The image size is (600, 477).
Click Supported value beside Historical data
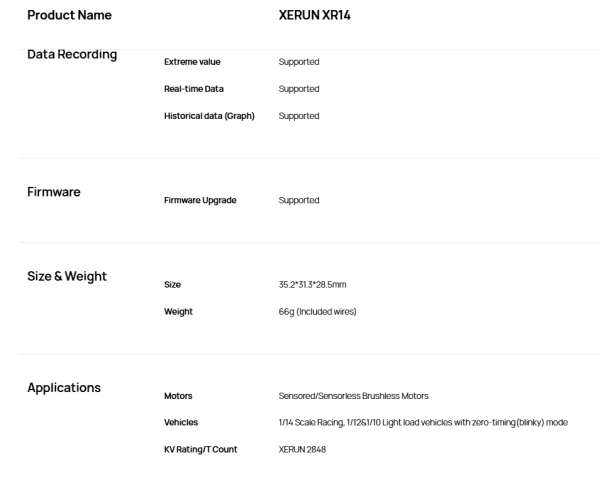pyautogui.click(x=299, y=116)
